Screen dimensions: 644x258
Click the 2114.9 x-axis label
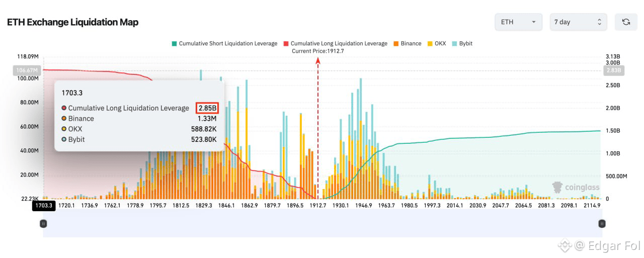coord(592,206)
